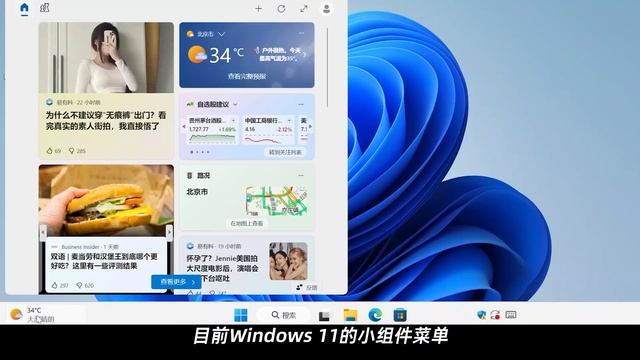Go to the next slide on the burger card
This screenshot has height=360, width=640.
pyautogui.click(x=169, y=232)
